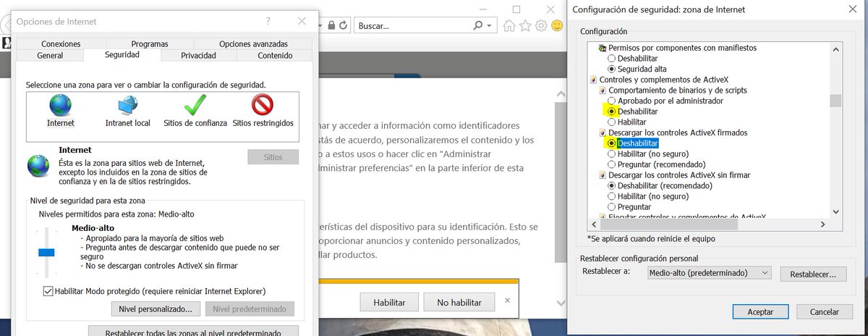The width and height of the screenshot is (868, 336).
Task: Click the settings list vertical scrollbar thumb
Action: tap(835, 100)
